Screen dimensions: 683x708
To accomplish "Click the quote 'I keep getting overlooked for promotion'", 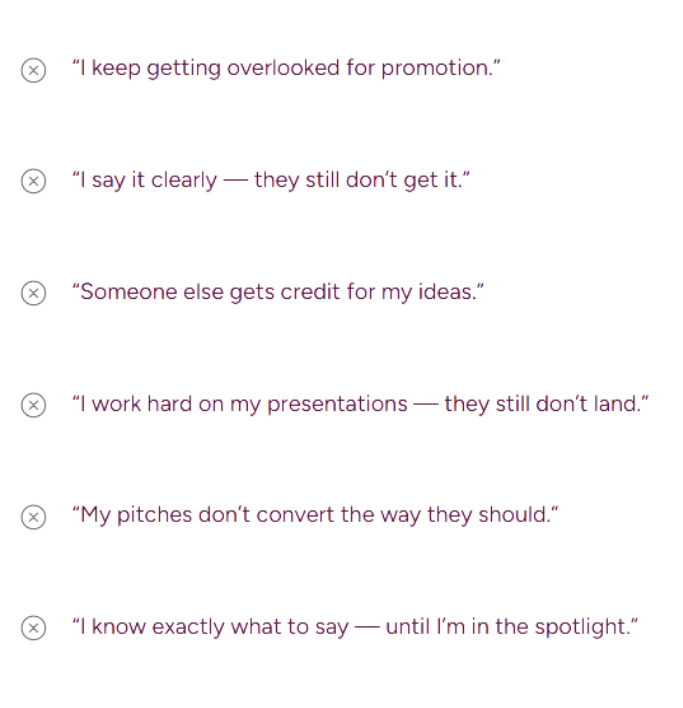I will click(x=286, y=69).
